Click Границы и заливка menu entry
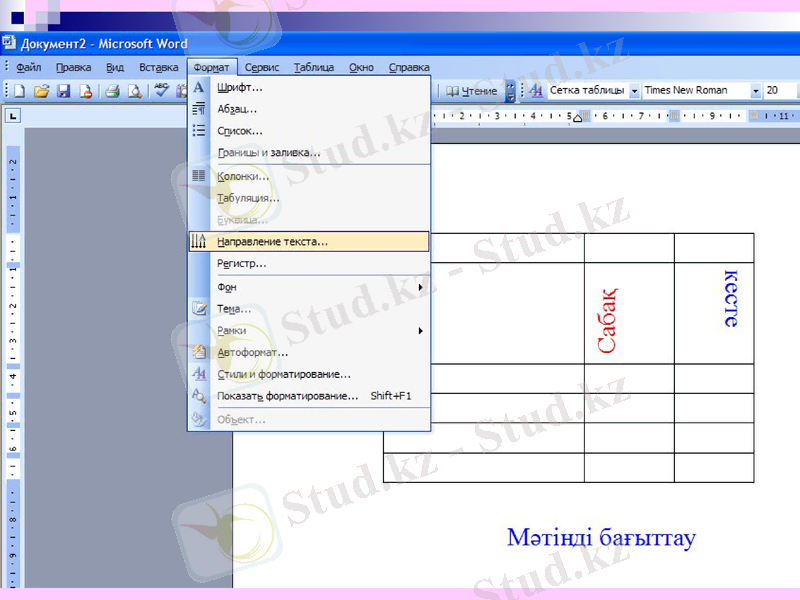Image resolution: width=800 pixels, height=600 pixels. pos(268,153)
